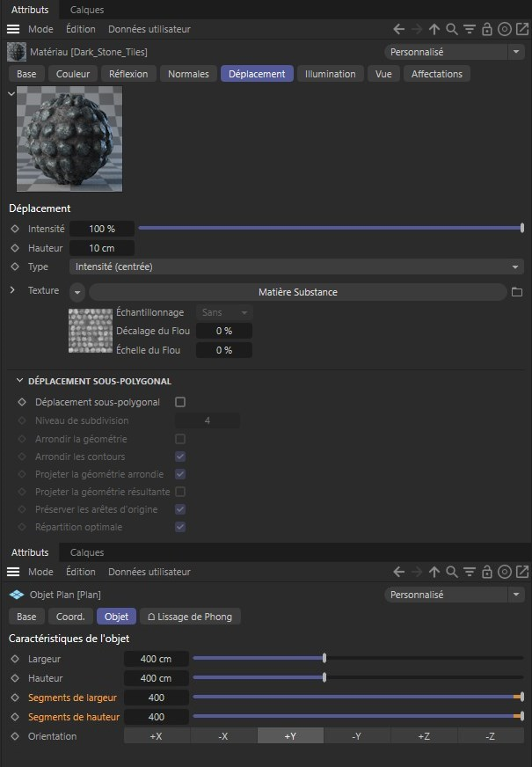
Task: Collapse the DÉPLACEMENT SOUS-POLYGONAL section
Action: pos(20,382)
